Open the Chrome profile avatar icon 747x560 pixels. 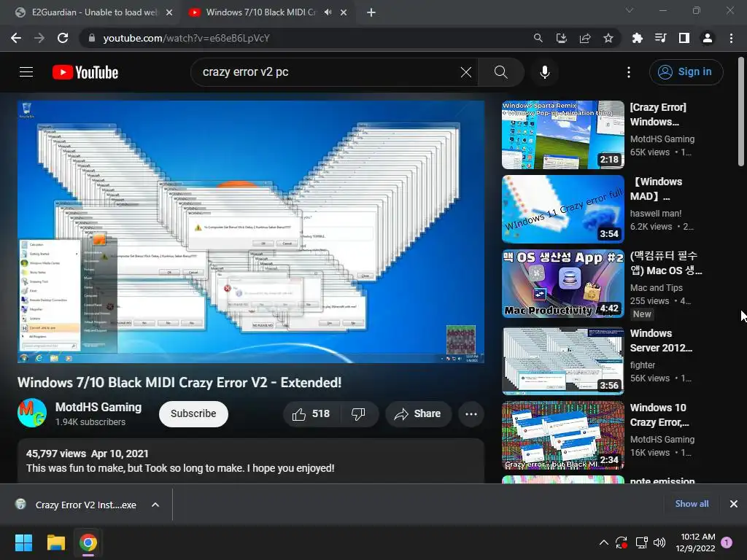point(708,38)
